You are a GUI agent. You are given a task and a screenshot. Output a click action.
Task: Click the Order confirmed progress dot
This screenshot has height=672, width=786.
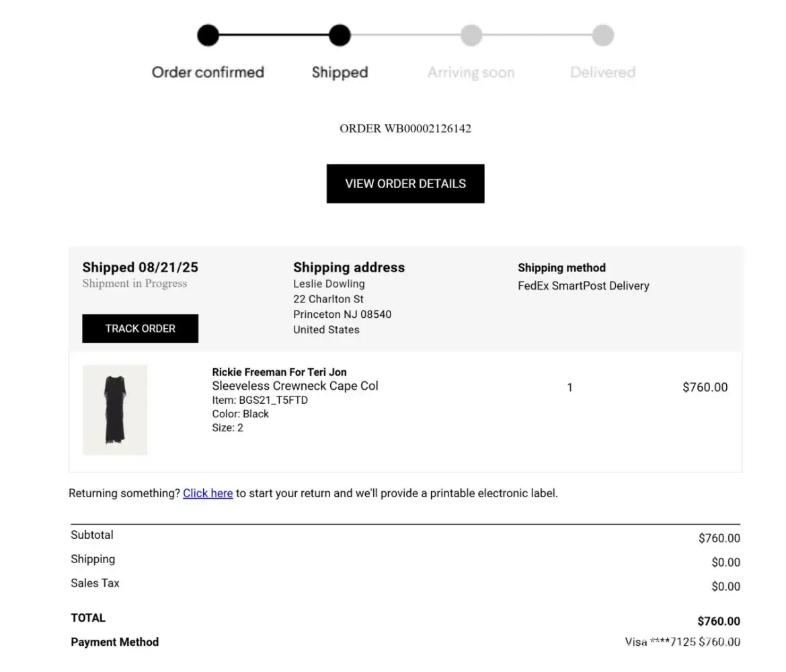click(208, 35)
